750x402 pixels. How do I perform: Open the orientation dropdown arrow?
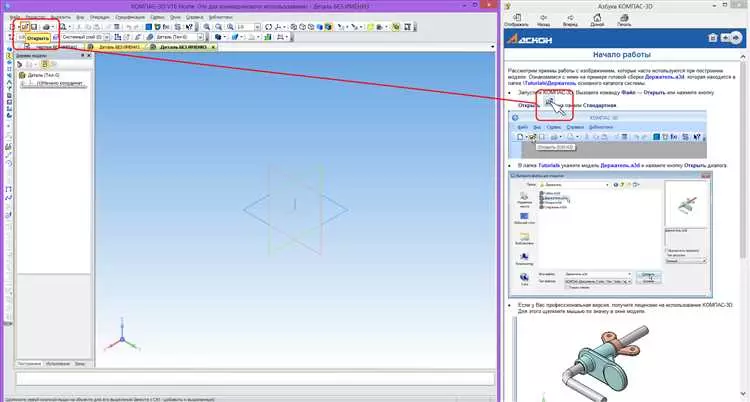coord(284,27)
